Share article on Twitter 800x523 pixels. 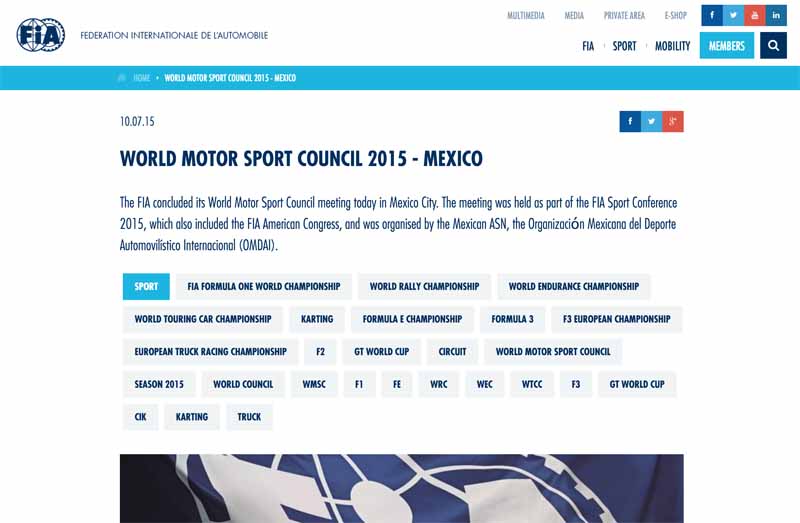652,121
